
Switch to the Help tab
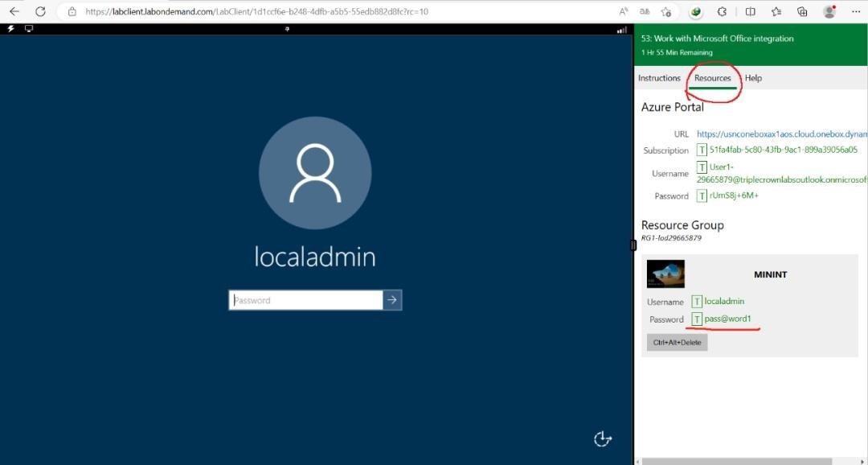coord(753,78)
